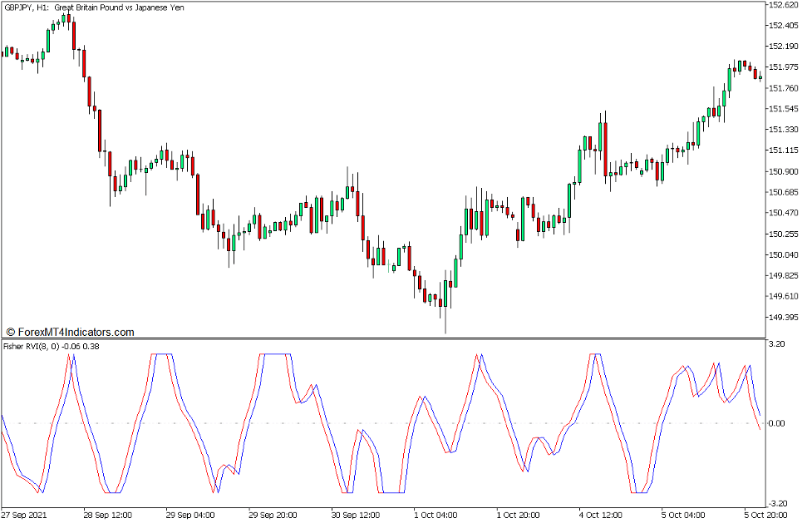Click the 149.395 price axis label
Image resolution: width=812 pixels, height=523 pixels.
[784, 318]
